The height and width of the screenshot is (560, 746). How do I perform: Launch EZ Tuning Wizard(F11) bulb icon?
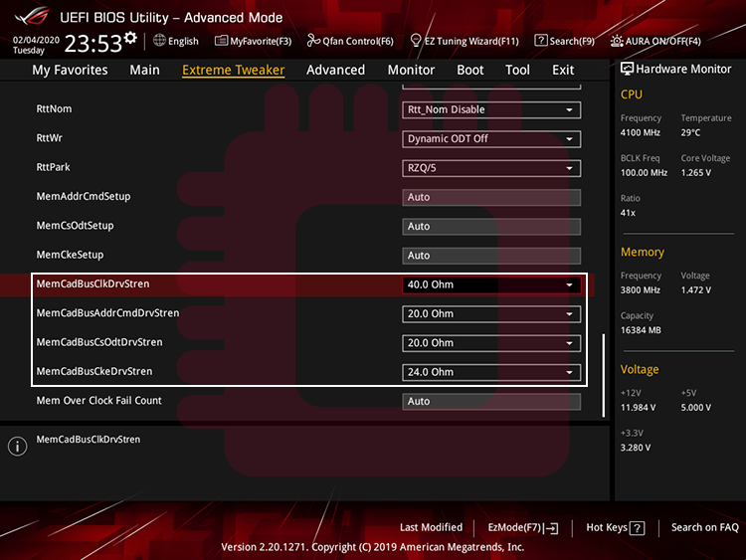point(416,41)
